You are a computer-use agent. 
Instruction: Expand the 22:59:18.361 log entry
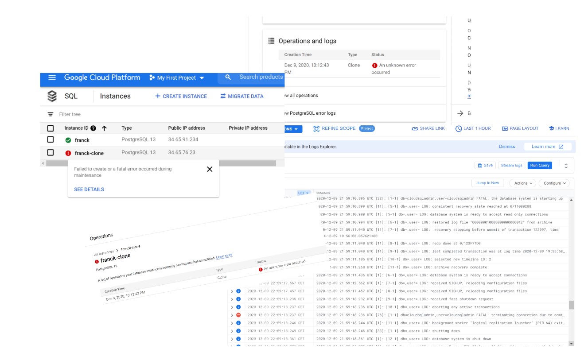click(x=232, y=339)
